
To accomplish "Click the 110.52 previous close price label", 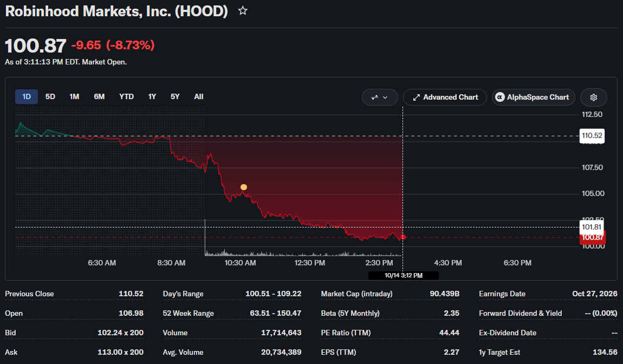I will coord(592,135).
